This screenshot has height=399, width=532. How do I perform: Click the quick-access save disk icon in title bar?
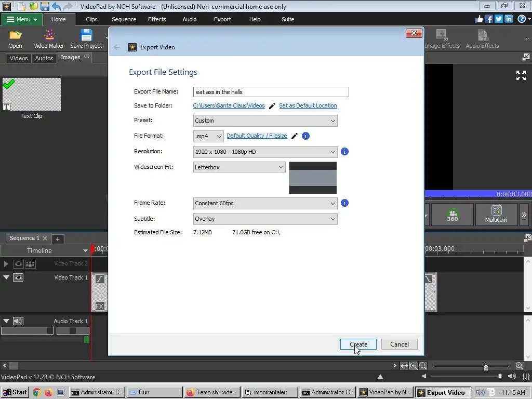click(45, 6)
